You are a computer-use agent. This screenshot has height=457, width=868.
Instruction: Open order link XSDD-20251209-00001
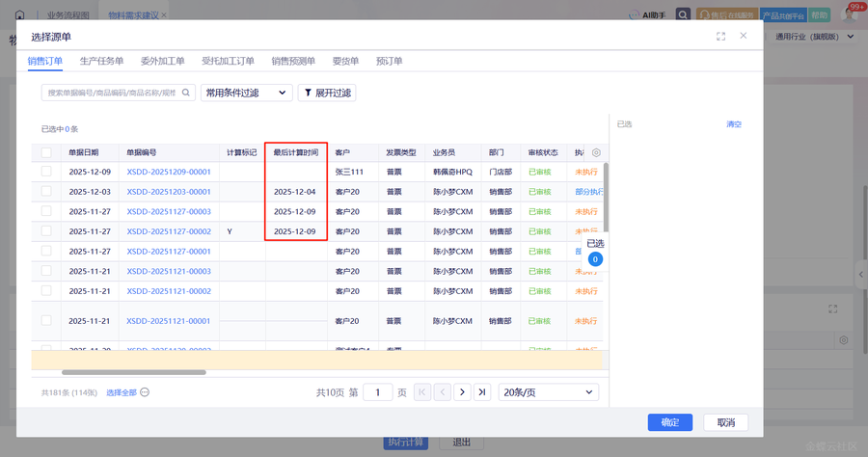point(169,172)
